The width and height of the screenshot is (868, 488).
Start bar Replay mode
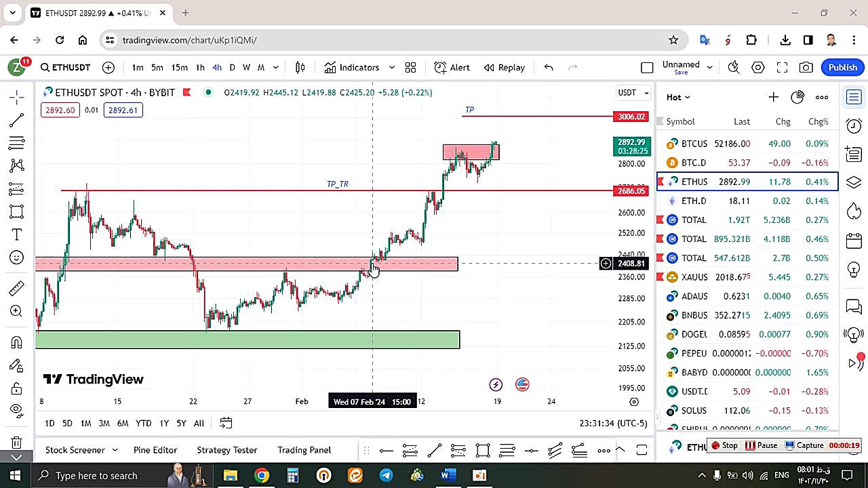click(505, 67)
